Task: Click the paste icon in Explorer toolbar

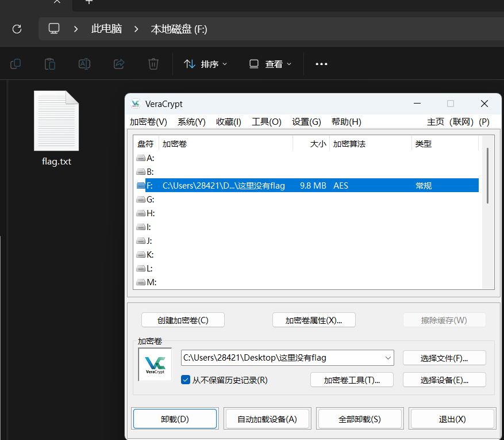Action: (x=50, y=64)
